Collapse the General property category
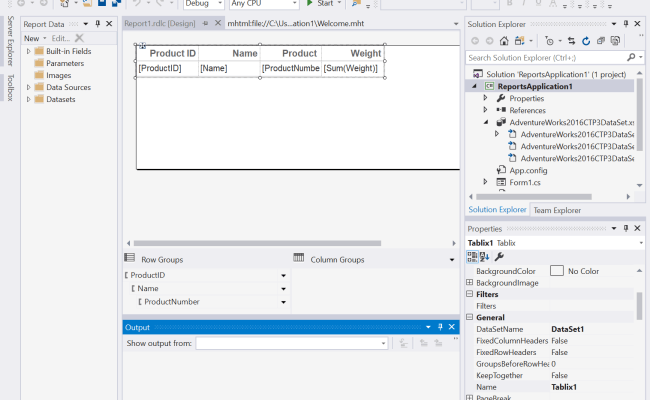This screenshot has height=400, width=650. point(470,317)
